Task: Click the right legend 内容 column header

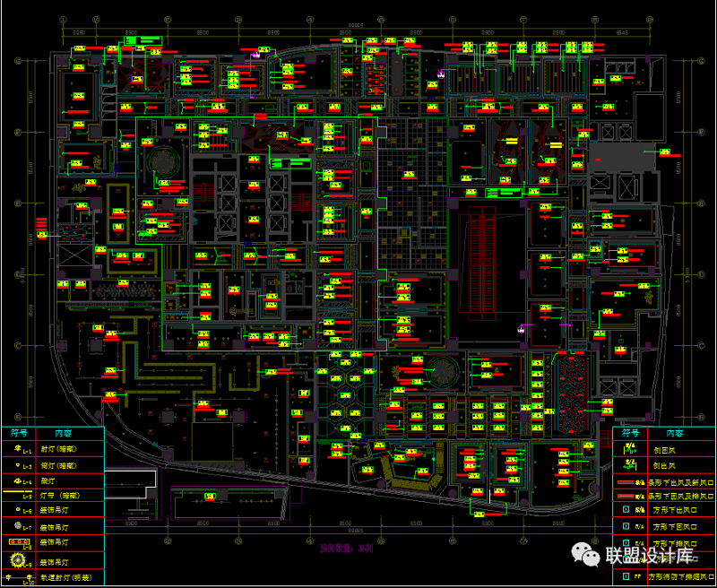Action: point(673,433)
